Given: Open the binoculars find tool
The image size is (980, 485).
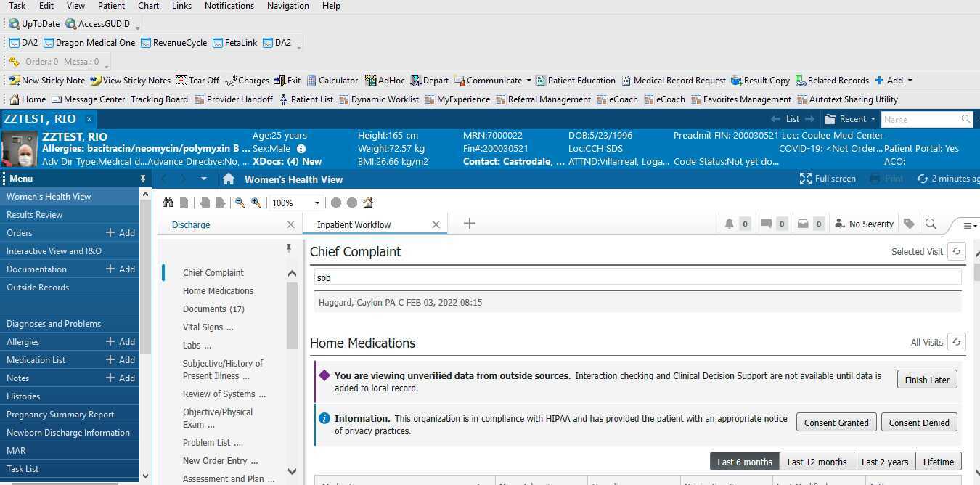Looking at the screenshot, I should (168, 203).
